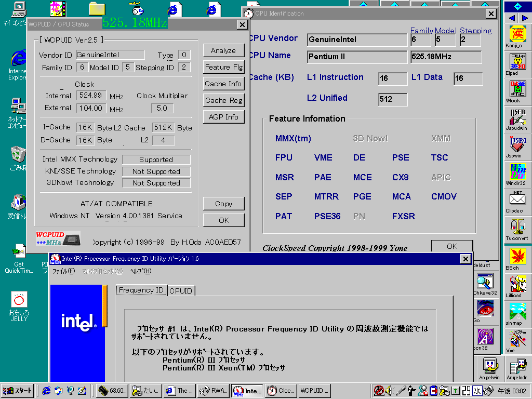The width and height of the screenshot is (532, 399).
Task: Open Cache Info in WCPUID
Action: pyautogui.click(x=223, y=84)
